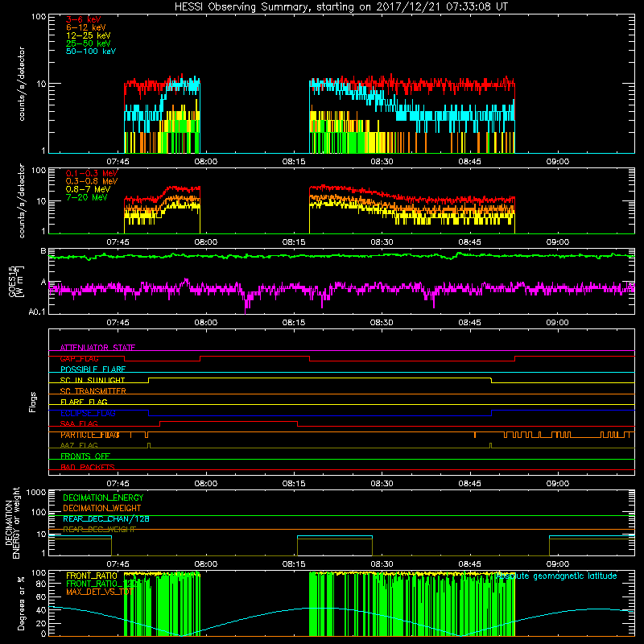Image resolution: width=644 pixels, height=644 pixels.
Task: Select the 6-12 keV legend label
Action: 85,27
